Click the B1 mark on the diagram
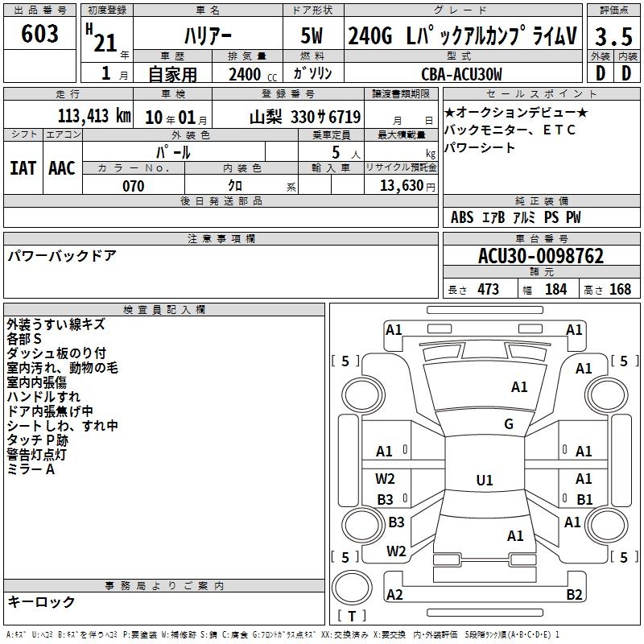Screen dimensions: 644x644 coord(584,499)
